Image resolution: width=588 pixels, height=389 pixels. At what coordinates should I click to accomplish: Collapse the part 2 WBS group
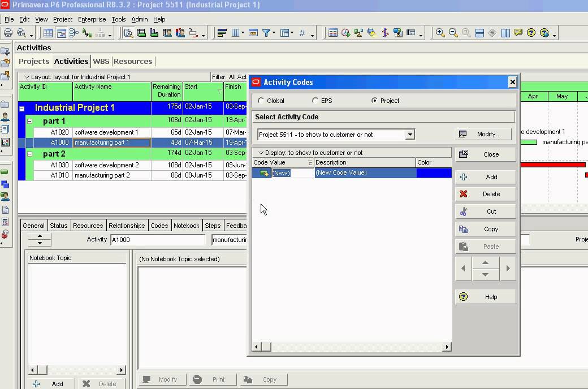pyautogui.click(x=29, y=154)
